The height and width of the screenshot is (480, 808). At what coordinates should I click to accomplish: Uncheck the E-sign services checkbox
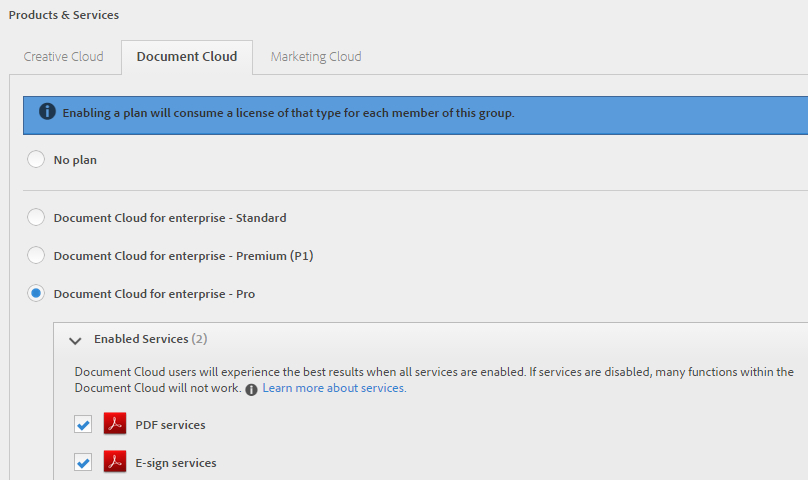pos(83,462)
